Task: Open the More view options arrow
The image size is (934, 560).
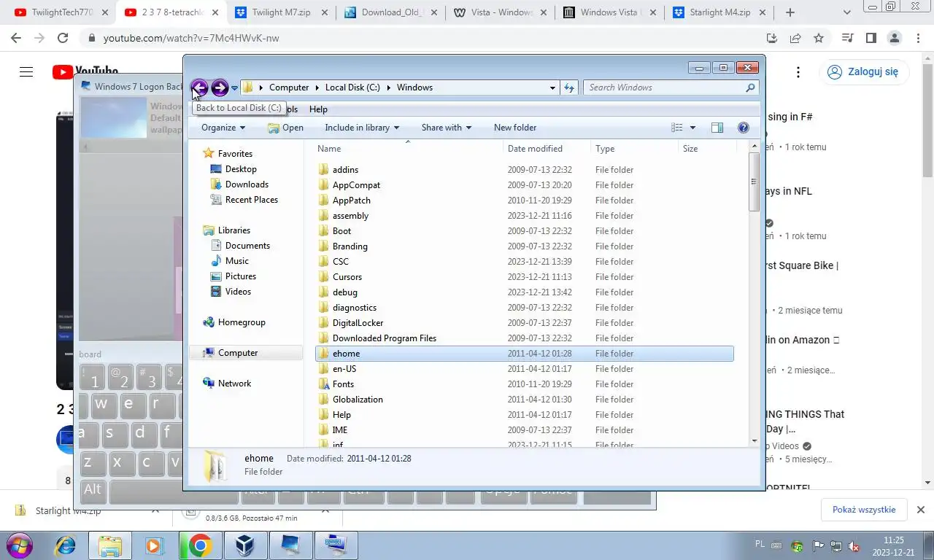Action: (x=692, y=128)
